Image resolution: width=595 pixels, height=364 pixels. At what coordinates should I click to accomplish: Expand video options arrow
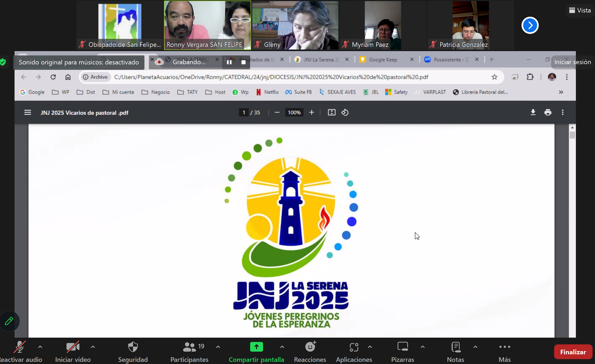(93, 347)
